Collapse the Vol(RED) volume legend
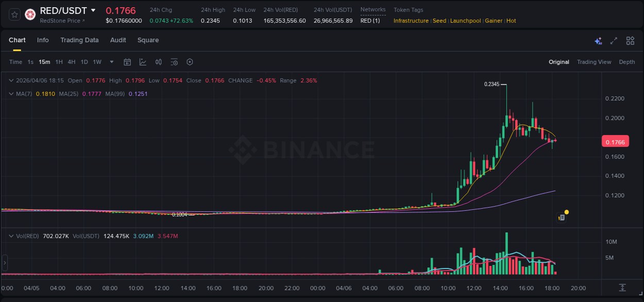 (11, 236)
